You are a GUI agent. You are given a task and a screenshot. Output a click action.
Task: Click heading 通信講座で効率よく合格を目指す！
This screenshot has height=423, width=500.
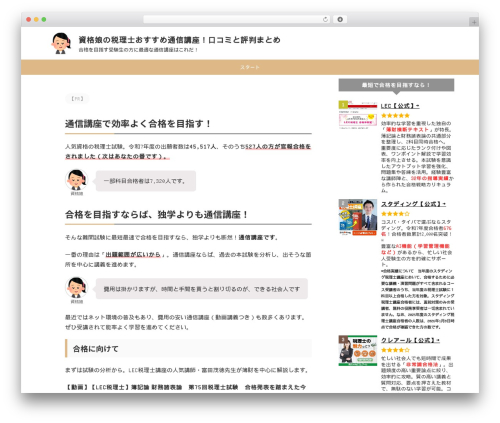pyautogui.click(x=138, y=124)
